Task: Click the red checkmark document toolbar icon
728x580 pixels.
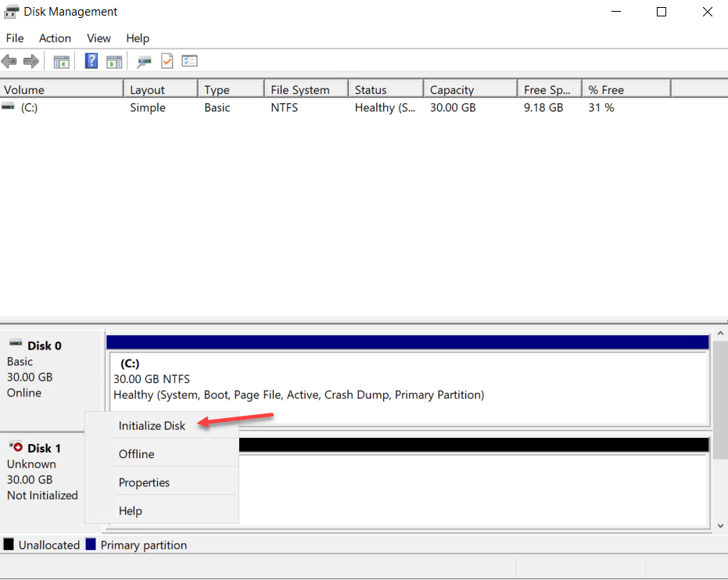Action: [x=167, y=61]
